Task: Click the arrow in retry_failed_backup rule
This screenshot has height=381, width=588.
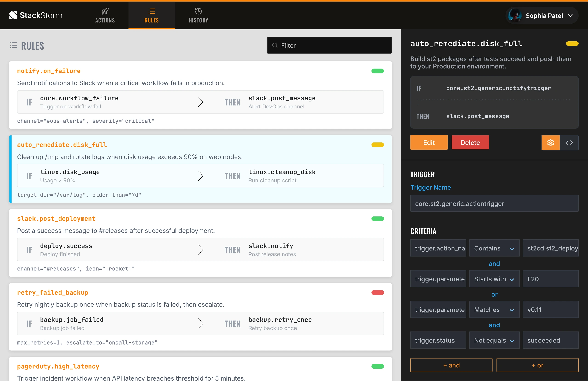Action: point(200,323)
